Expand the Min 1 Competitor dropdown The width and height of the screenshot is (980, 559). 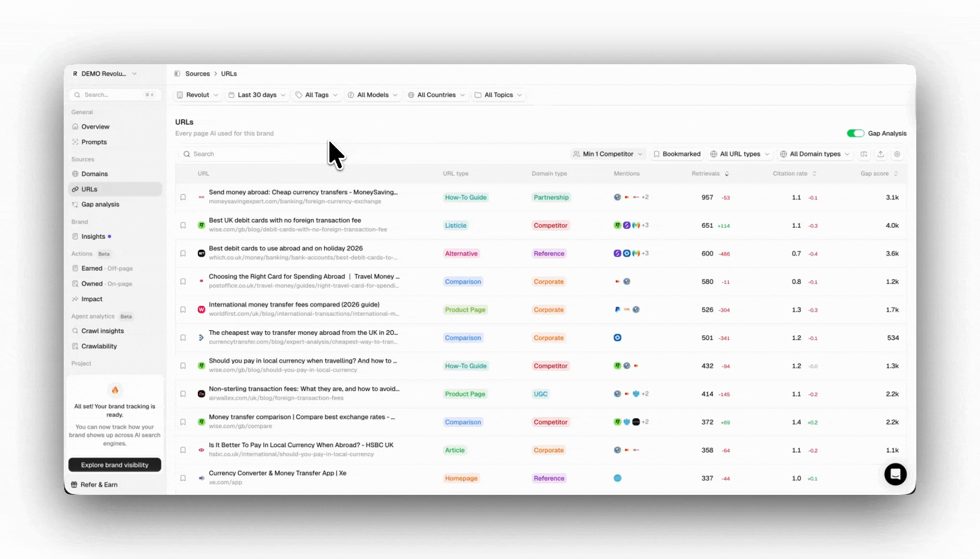click(608, 154)
